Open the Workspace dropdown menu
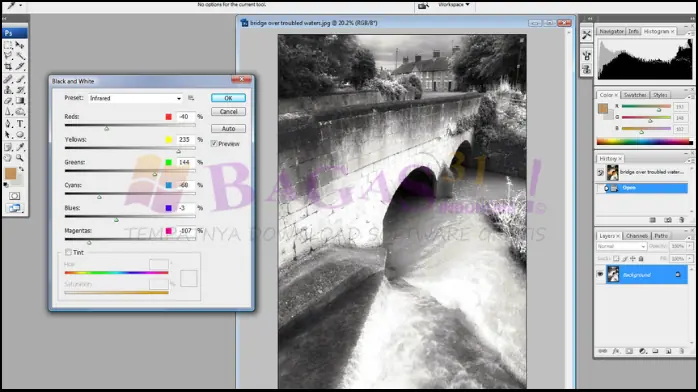The width and height of the screenshot is (698, 392). coord(454,4)
